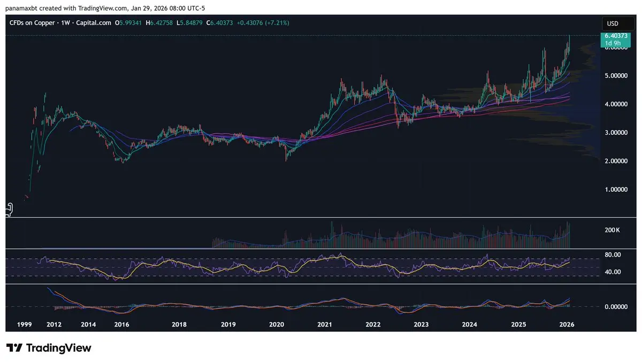This screenshot has height=364, width=642.
Task: Click the 2012 time axis label
Action: click(x=53, y=324)
